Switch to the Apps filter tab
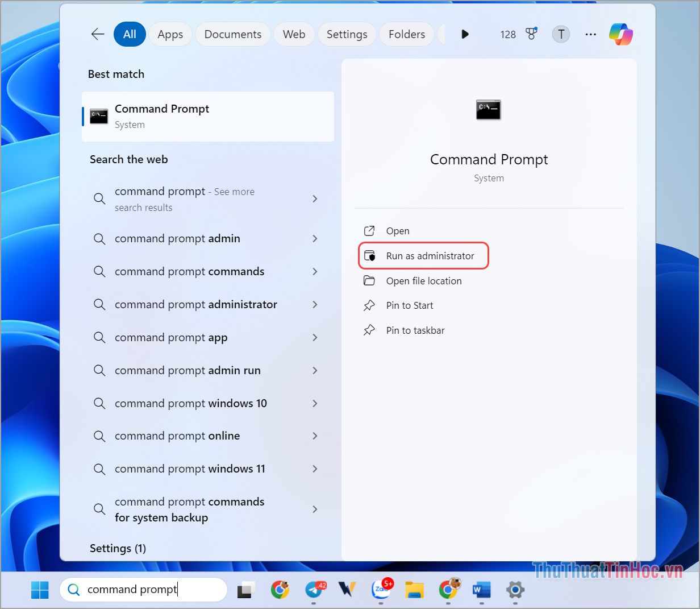This screenshot has height=609, width=700. (170, 34)
